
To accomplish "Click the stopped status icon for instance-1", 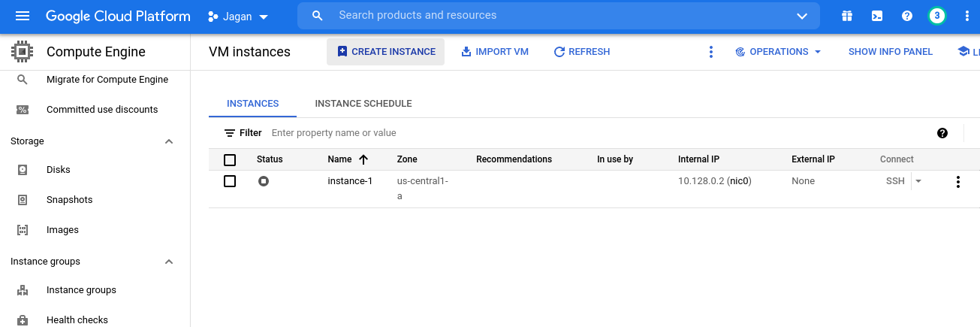I will tap(264, 181).
